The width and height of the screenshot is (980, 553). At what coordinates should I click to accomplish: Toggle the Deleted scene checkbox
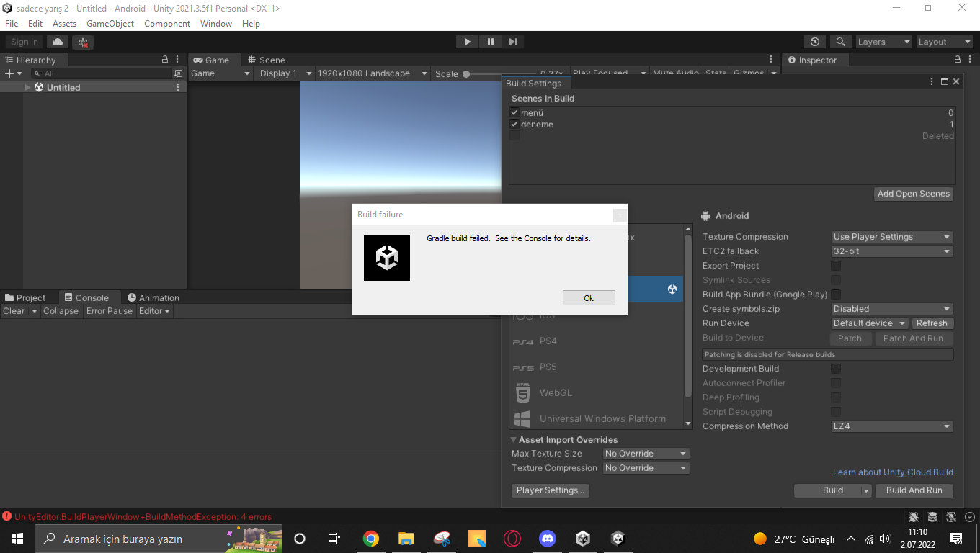click(514, 135)
